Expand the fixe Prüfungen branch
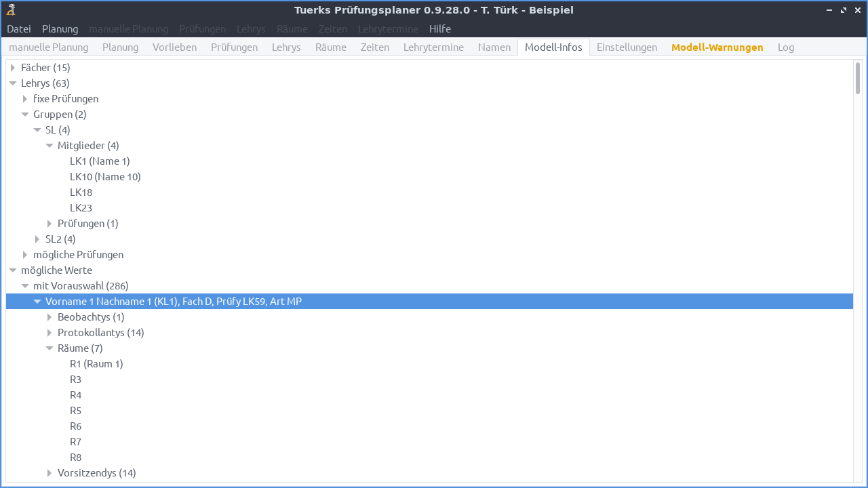Screen dimensions: 868x488 coord(25,98)
